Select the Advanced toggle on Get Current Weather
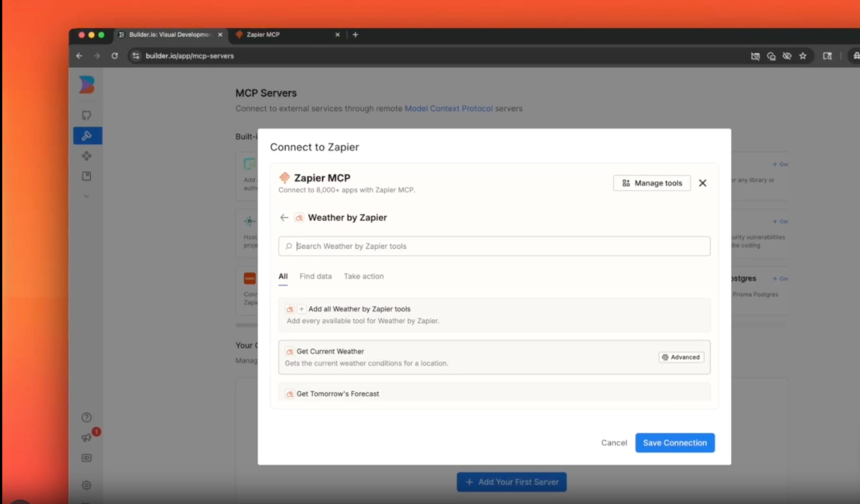The width and height of the screenshot is (860, 504). pos(681,357)
